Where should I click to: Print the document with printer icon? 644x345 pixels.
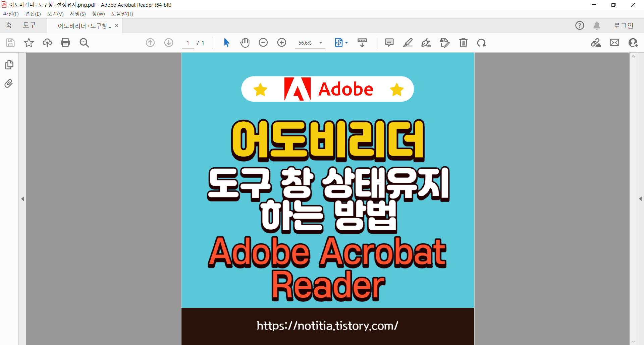tap(65, 43)
